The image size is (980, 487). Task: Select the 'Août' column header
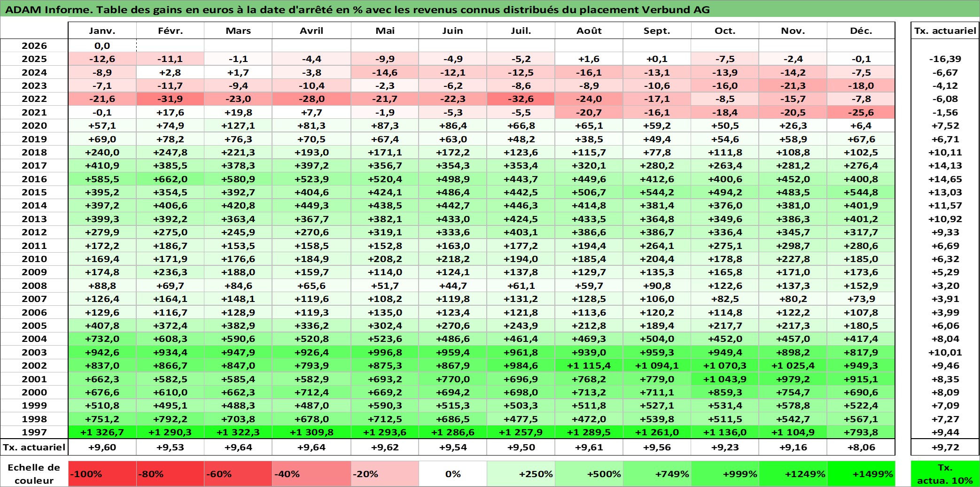point(589,31)
